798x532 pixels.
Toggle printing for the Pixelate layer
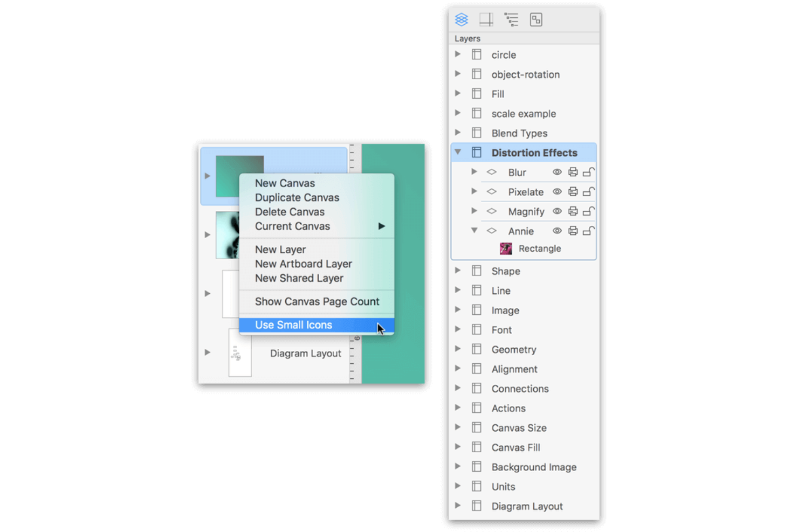click(573, 191)
